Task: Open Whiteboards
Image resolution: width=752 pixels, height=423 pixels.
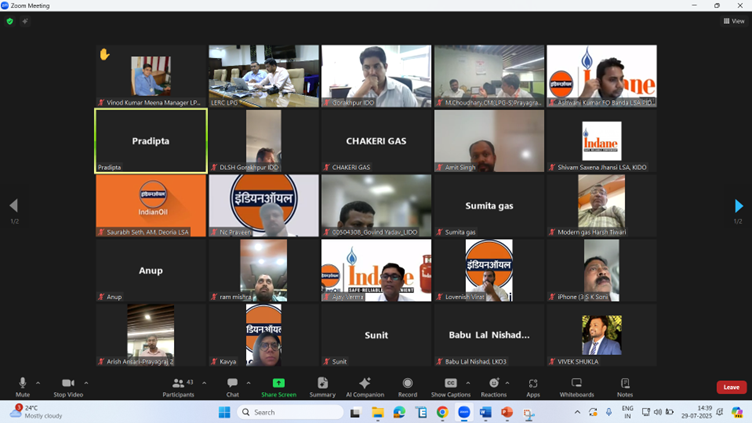Action: pos(576,385)
